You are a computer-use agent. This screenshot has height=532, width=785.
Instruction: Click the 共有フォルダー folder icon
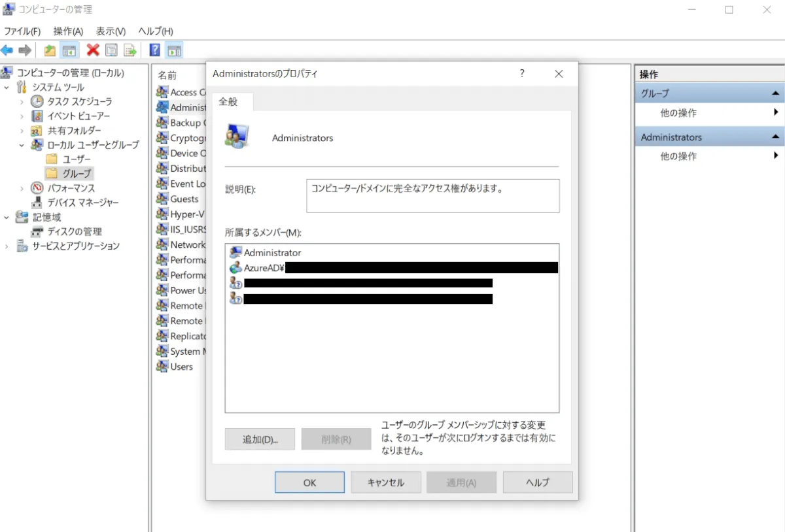pos(37,130)
